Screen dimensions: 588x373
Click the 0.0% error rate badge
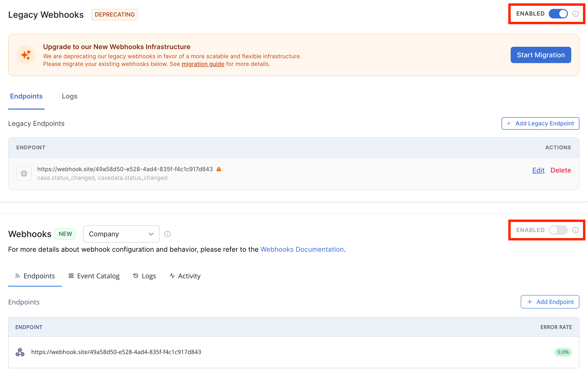(x=563, y=352)
